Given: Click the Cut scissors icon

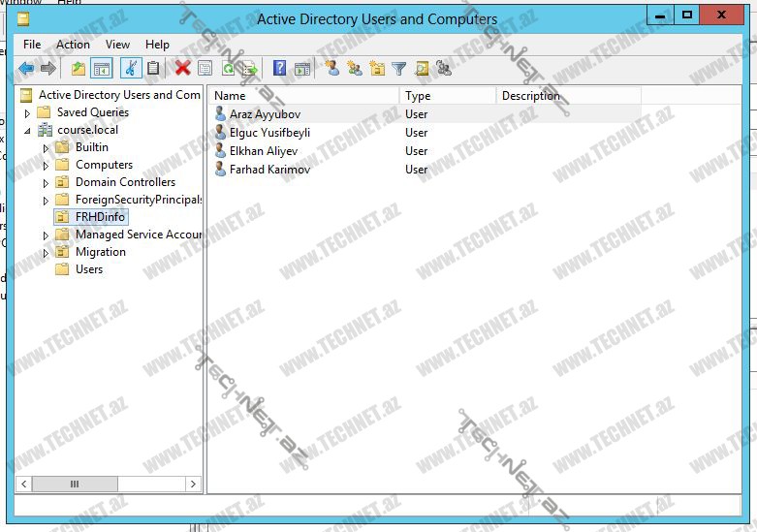Looking at the screenshot, I should 130,68.
